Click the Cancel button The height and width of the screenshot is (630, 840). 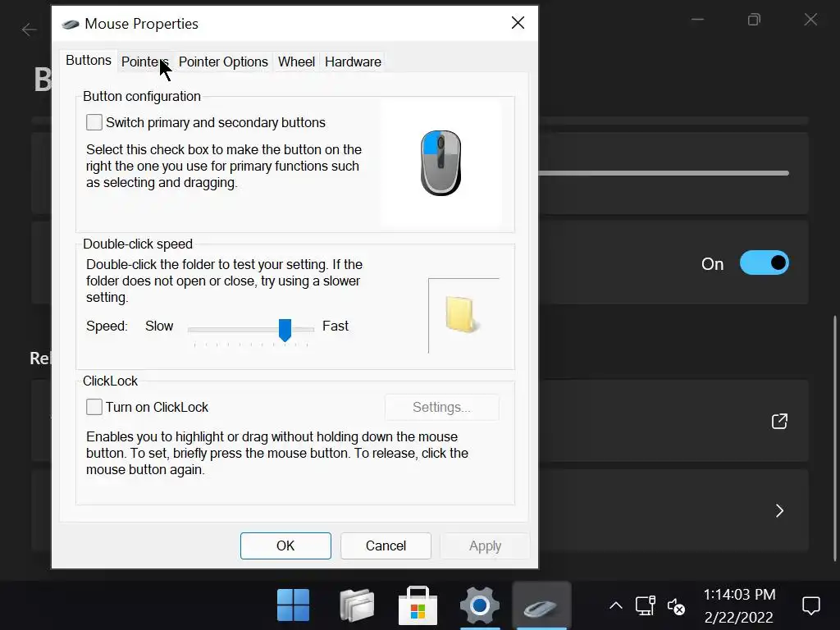pyautogui.click(x=386, y=546)
